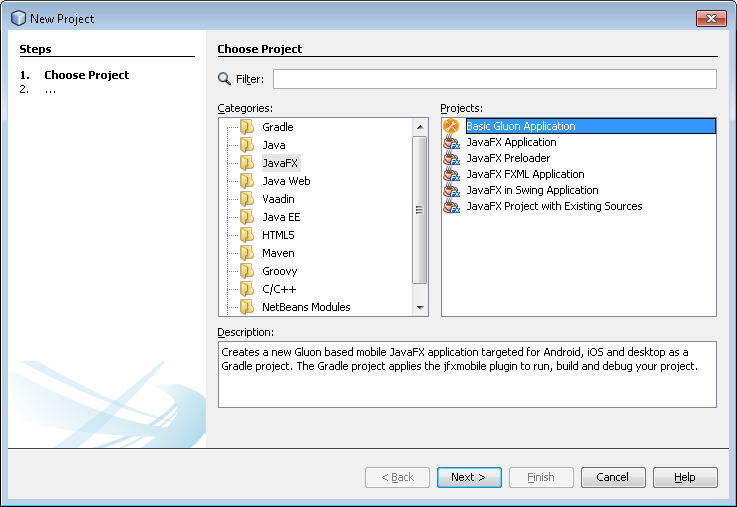Screen dimensions: 737x507
Task: Select the Maven category
Action: [x=278, y=253]
